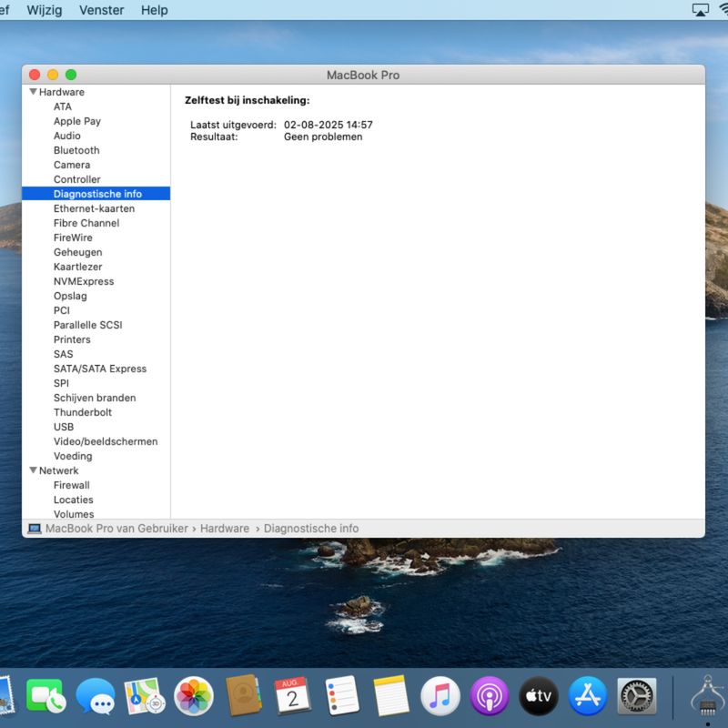Click Diagnostische info in path bar
The height and width of the screenshot is (728, 728).
tap(311, 529)
